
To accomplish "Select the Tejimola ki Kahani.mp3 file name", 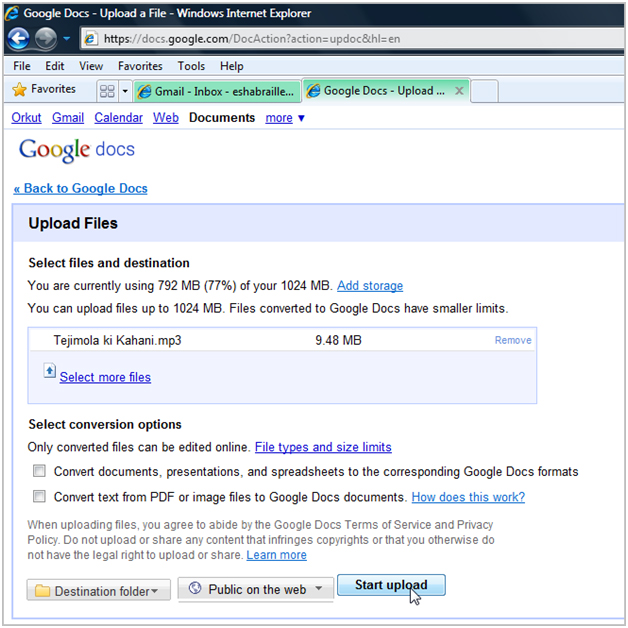I will 117,340.
